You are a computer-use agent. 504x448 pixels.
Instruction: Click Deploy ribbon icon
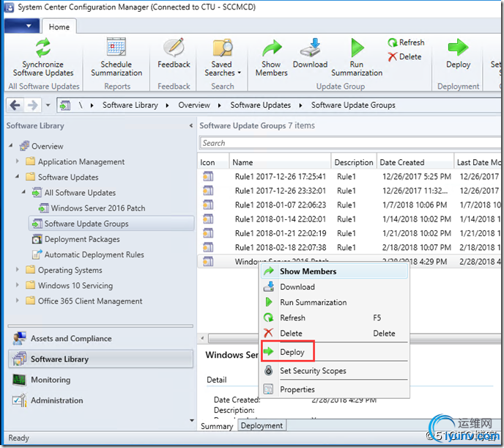tap(458, 47)
